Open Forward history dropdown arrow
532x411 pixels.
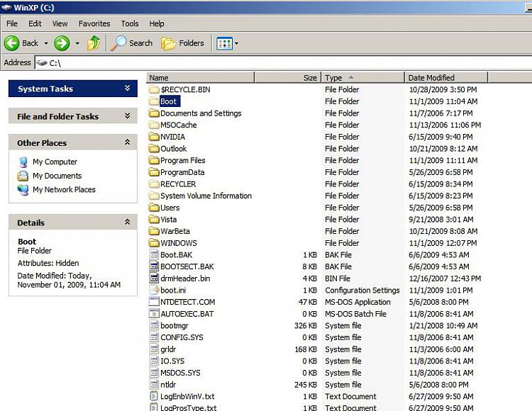coord(77,43)
